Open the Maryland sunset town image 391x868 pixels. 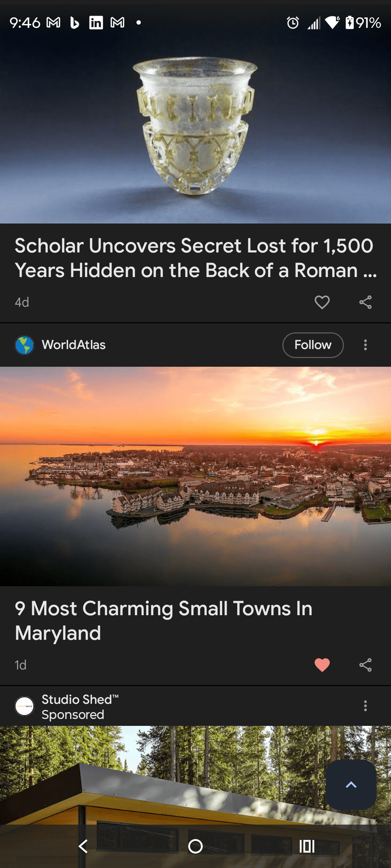195,476
